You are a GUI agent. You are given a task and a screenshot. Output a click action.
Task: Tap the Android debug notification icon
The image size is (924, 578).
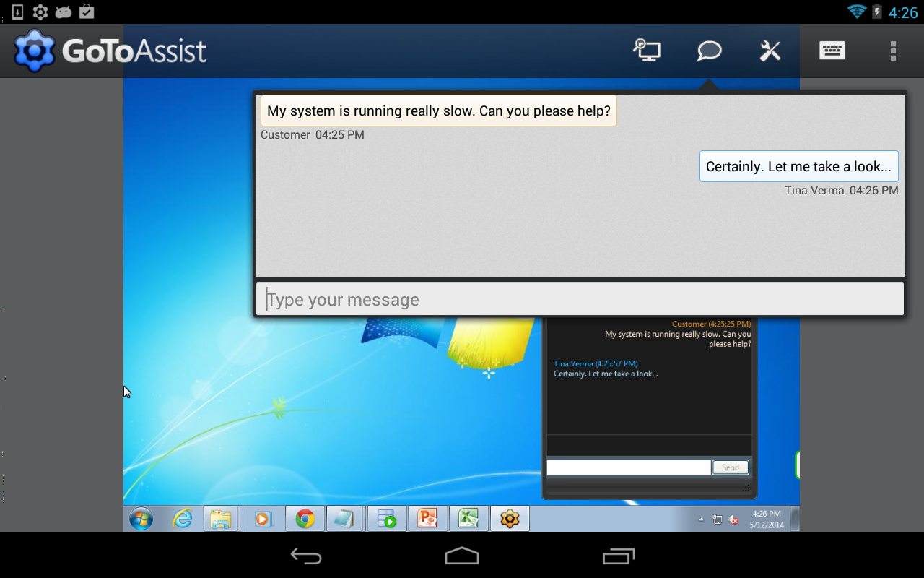pos(64,12)
